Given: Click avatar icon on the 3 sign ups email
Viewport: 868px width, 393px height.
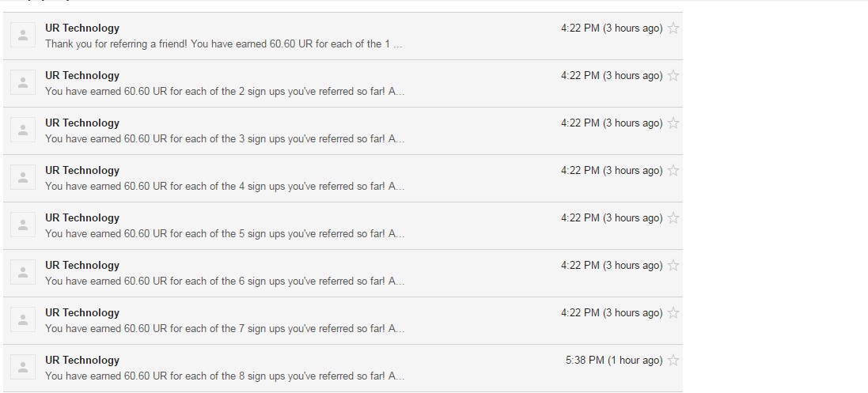Looking at the screenshot, I should (x=23, y=130).
